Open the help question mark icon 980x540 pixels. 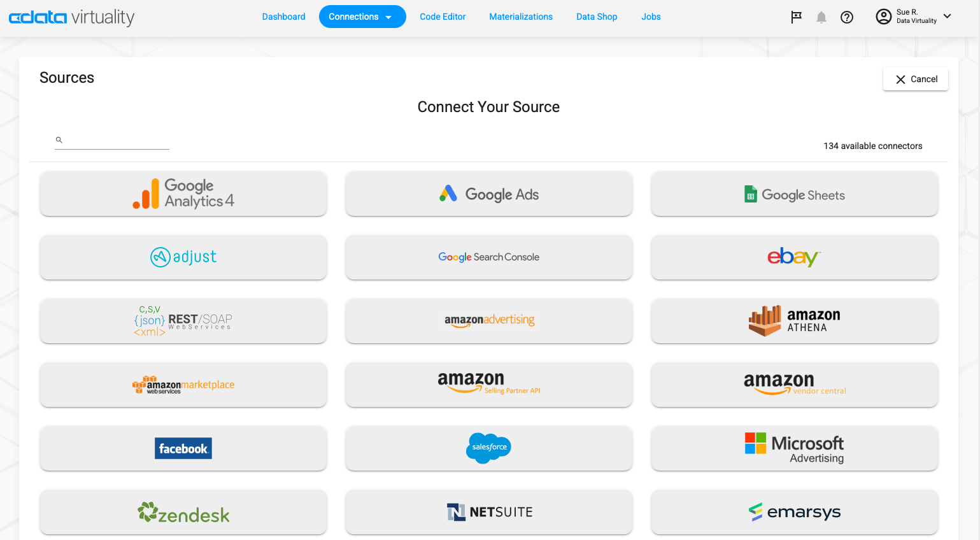tap(846, 17)
